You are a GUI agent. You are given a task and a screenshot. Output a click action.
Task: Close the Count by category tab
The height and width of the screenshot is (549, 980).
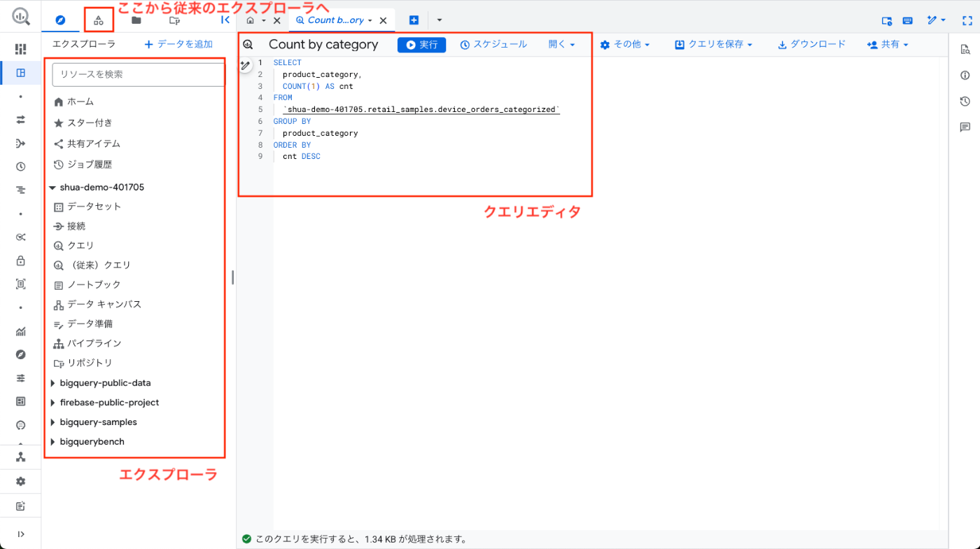coord(383,21)
